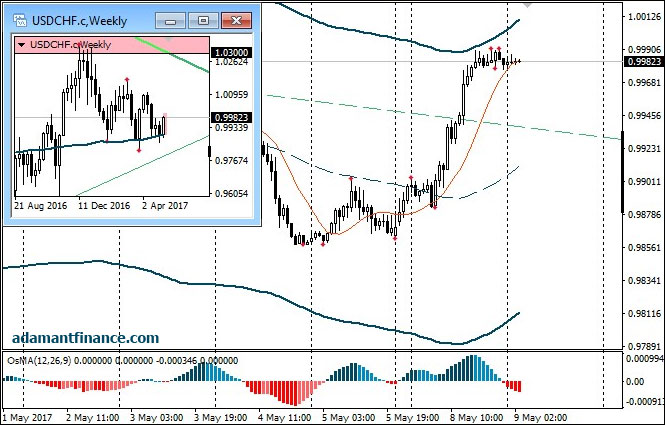Click the 0.97674 weekly axis value
The height and width of the screenshot is (425, 665).
pyautogui.click(x=232, y=160)
